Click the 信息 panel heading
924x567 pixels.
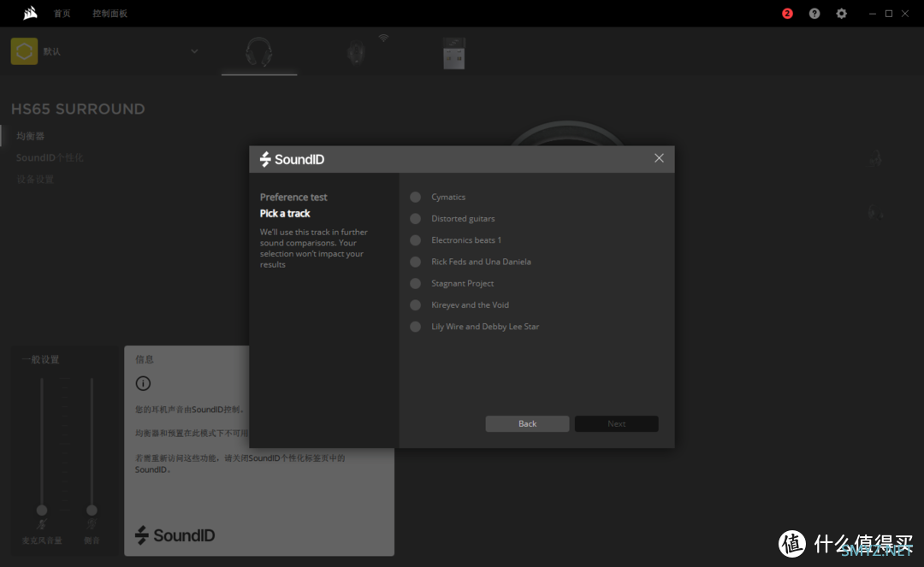145,359
